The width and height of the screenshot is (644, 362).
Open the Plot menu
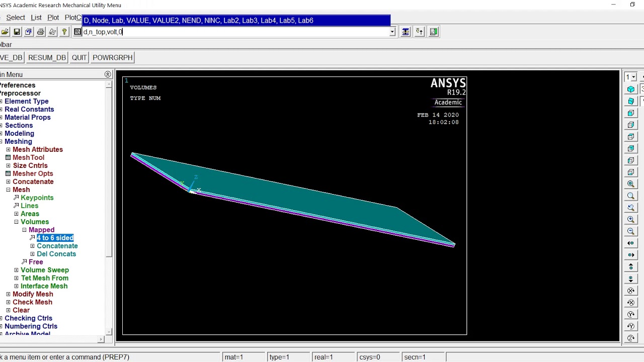tap(53, 18)
